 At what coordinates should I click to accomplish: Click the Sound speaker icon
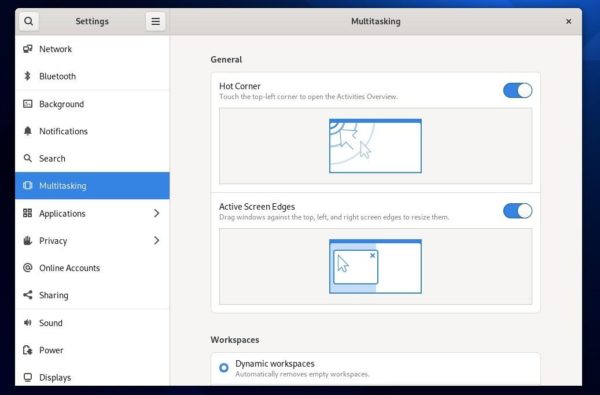coord(28,323)
